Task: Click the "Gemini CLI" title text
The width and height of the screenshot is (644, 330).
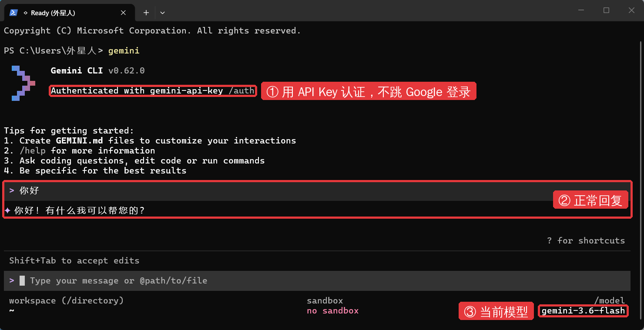Action: 77,70
